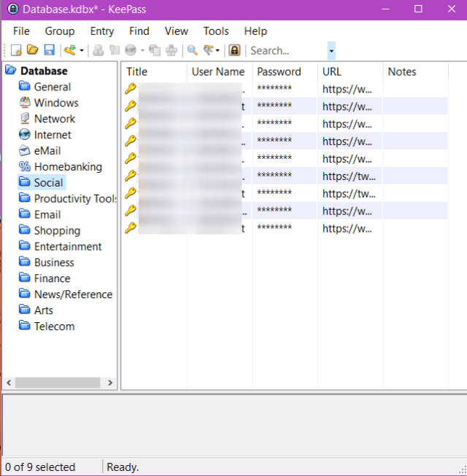Sort entries by User Name column header
This screenshot has width=467, height=476.
click(220, 72)
